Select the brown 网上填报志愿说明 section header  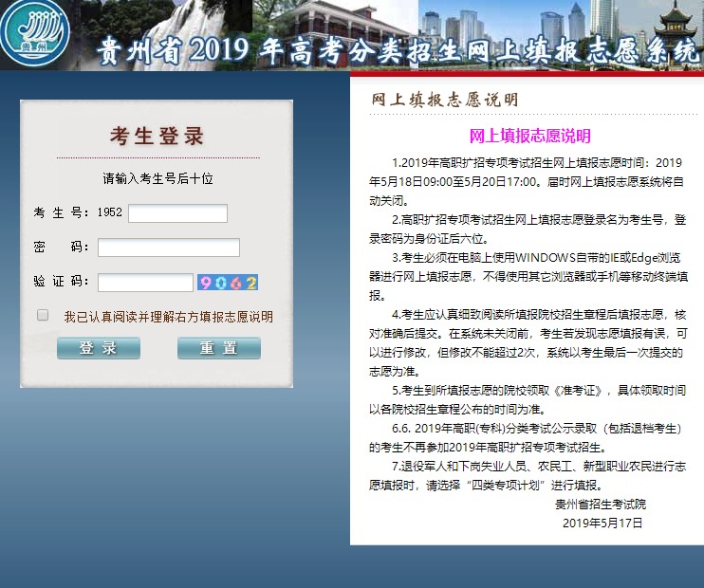tap(444, 100)
